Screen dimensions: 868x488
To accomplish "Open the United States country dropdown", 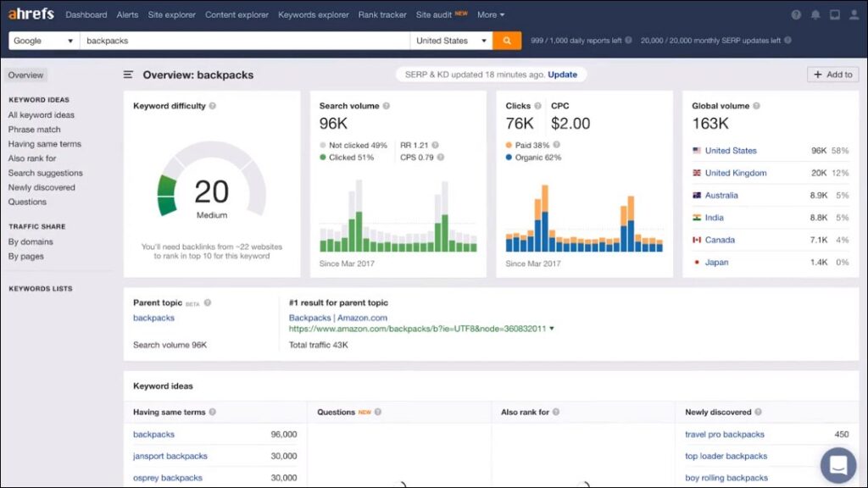I will tap(451, 41).
